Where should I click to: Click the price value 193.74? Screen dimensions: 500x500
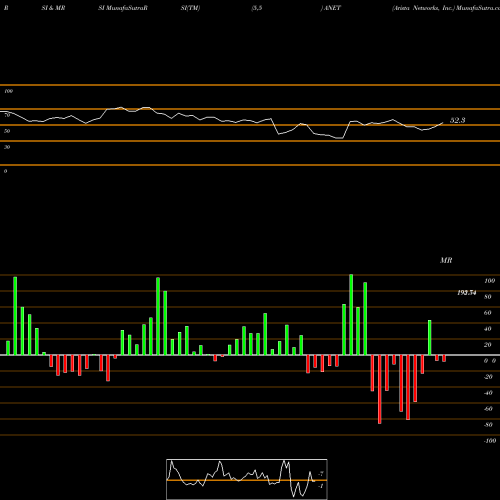coord(467,293)
